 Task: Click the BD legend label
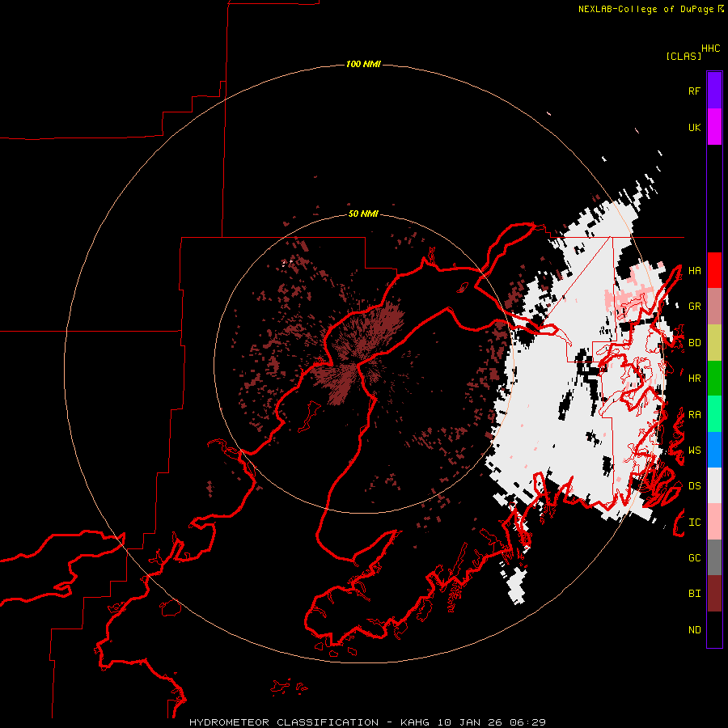coord(694,343)
